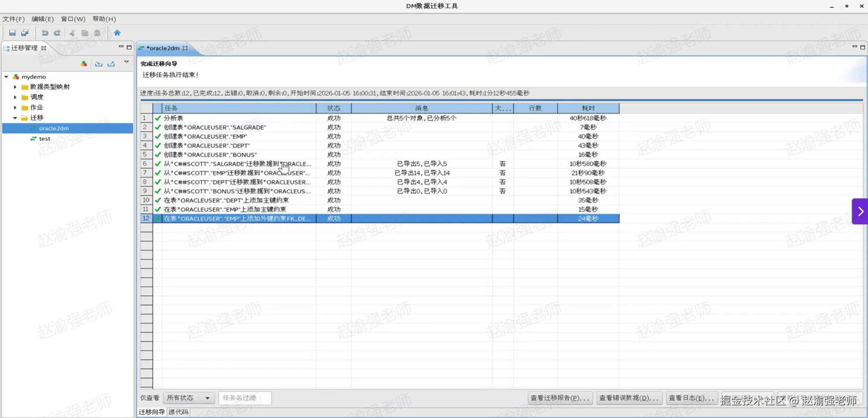Viewport: 868px width, 418px height.
Task: Select row 12 外键约束 FK_DE task
Action: pos(380,218)
